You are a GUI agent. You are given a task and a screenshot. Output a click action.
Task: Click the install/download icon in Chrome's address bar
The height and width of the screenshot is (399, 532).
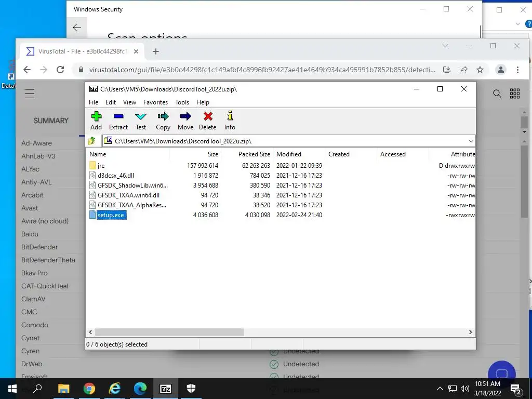click(x=447, y=70)
